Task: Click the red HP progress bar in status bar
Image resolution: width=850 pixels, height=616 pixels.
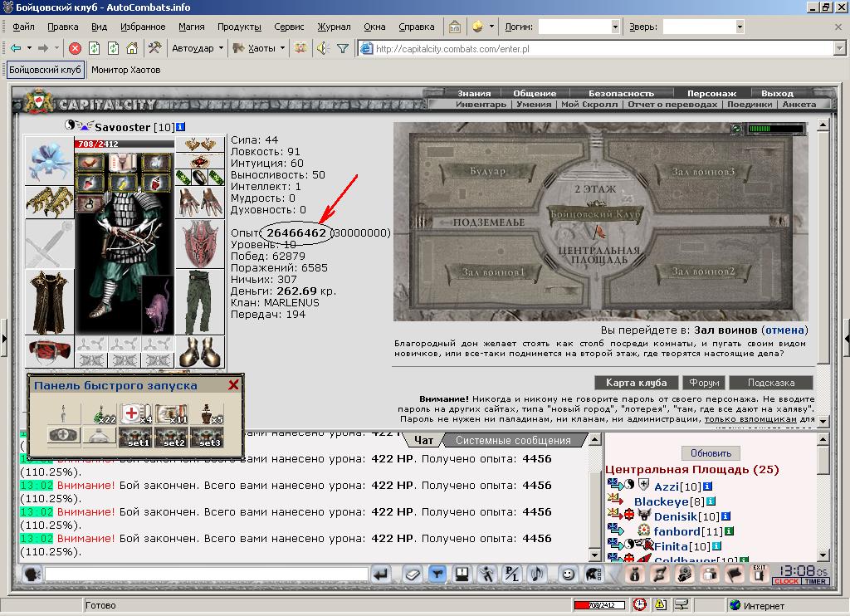Action: click(599, 604)
